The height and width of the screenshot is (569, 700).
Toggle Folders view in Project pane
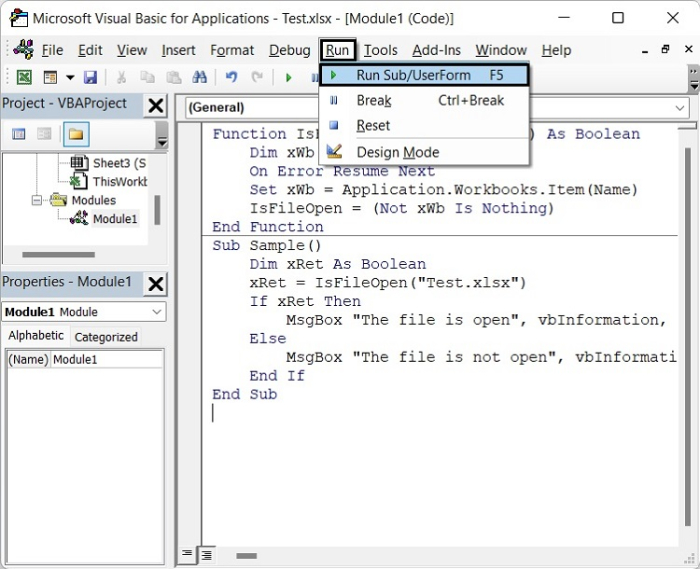click(76, 134)
